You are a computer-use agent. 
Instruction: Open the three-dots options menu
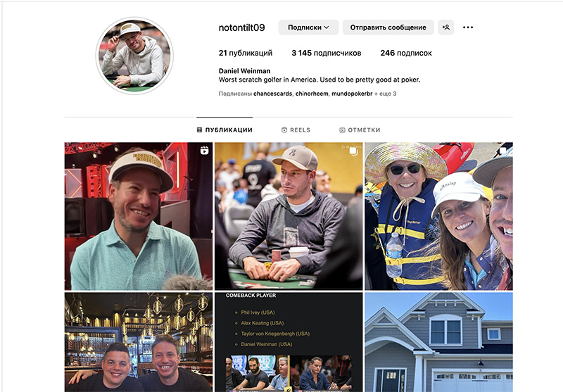(468, 27)
